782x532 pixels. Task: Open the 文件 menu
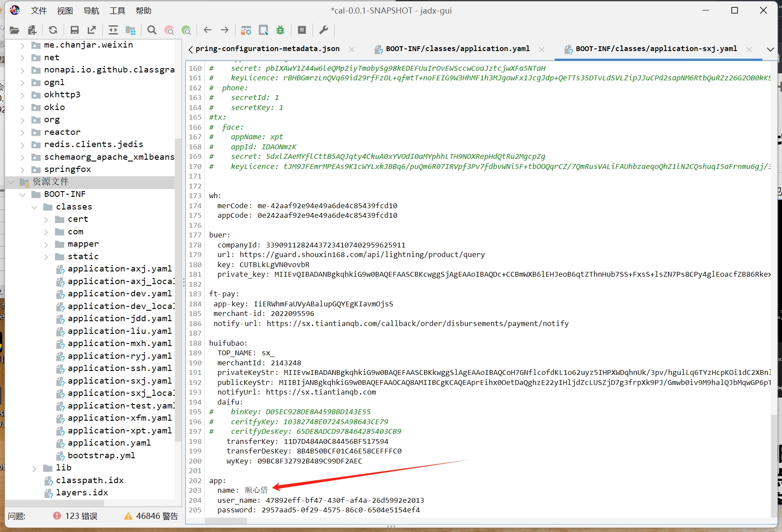pyautogui.click(x=39, y=10)
